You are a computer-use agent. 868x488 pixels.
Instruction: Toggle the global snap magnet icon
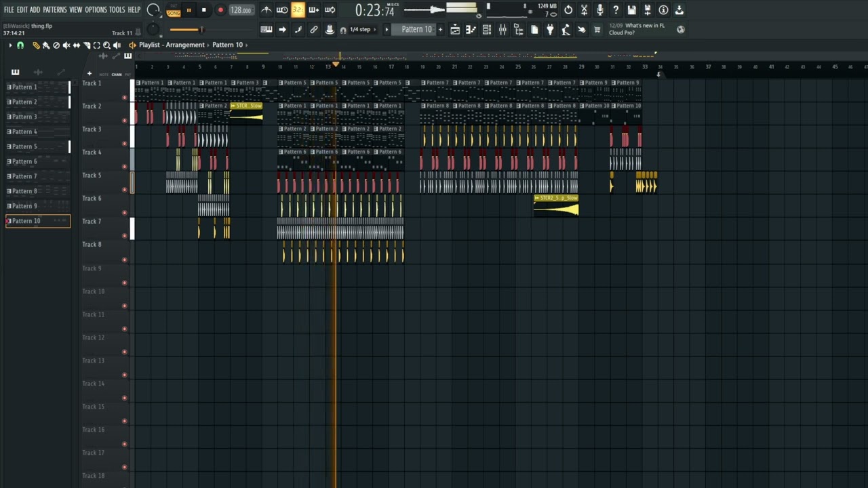pos(343,30)
